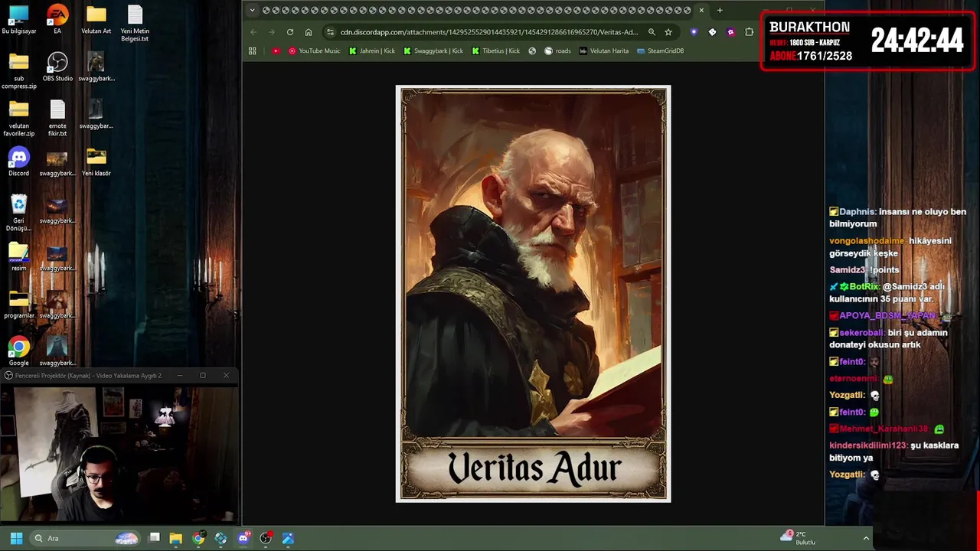Open YouTube Music bookmark

[x=315, y=51]
